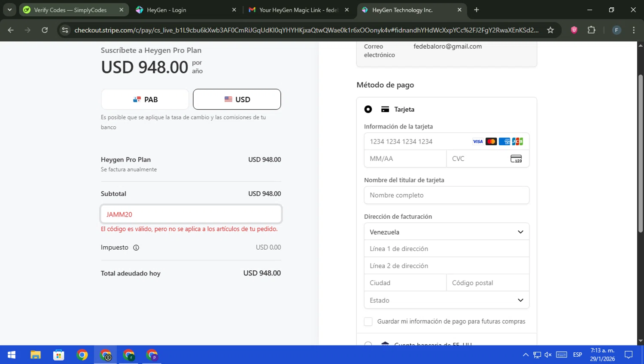The width and height of the screenshot is (644, 364).
Task: Click the page vertical scrollbar thumb
Action: click(x=641, y=153)
